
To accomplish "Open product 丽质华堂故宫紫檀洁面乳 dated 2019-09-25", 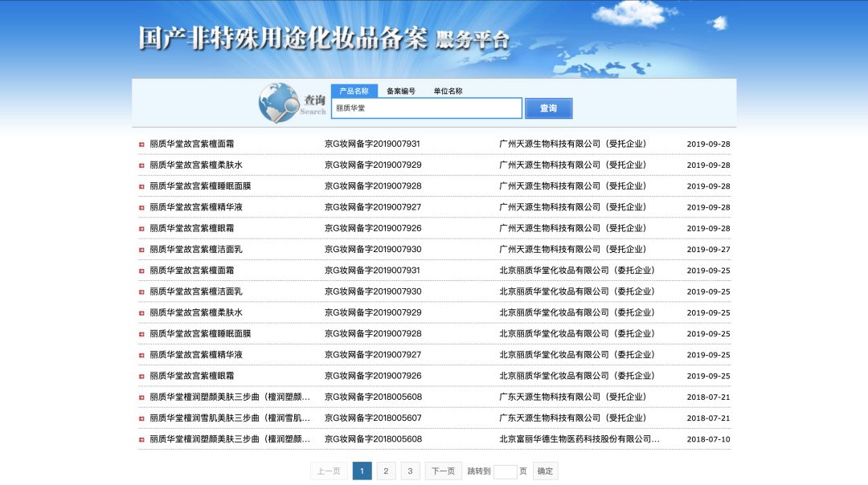I will point(196,291).
